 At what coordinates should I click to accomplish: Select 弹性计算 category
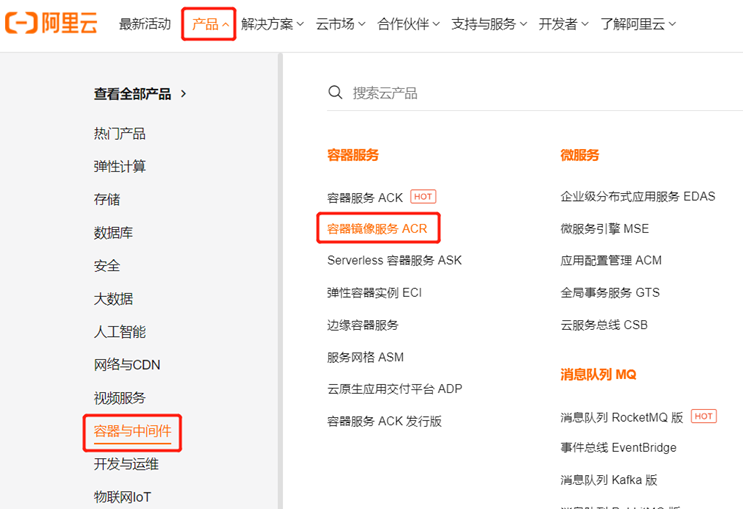[119, 167]
